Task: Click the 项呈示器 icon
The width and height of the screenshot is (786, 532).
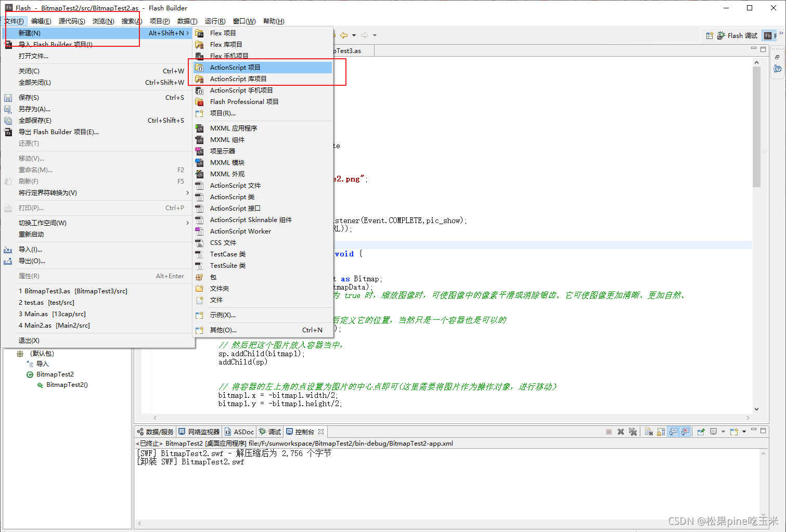Action: click(x=199, y=151)
